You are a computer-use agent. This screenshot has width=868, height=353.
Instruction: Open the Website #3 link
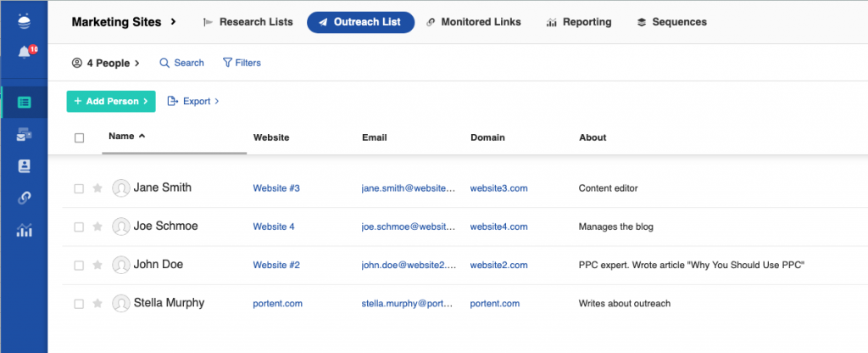click(x=276, y=188)
